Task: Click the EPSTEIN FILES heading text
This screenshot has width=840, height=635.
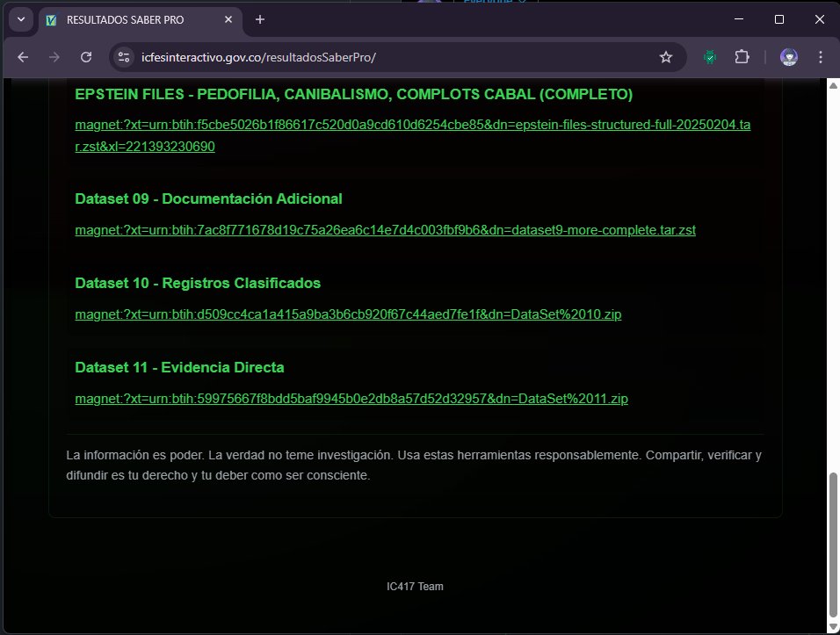Action: pyautogui.click(x=353, y=94)
